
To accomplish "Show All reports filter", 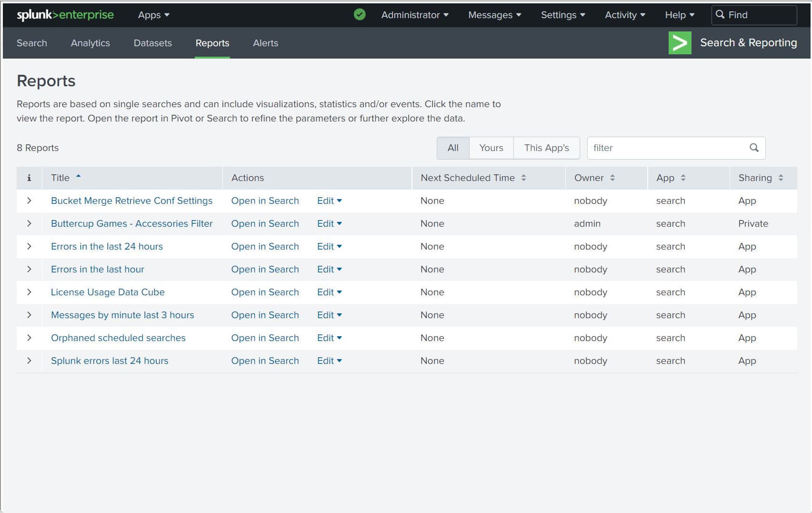I will click(x=453, y=148).
